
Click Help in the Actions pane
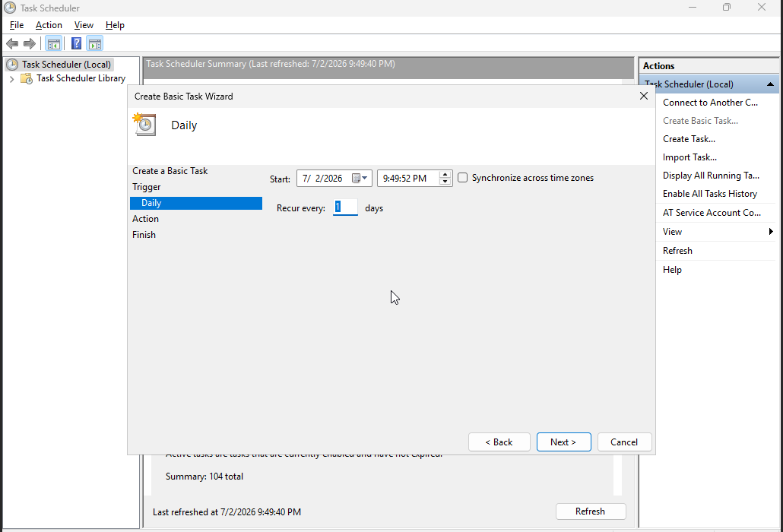[672, 270]
